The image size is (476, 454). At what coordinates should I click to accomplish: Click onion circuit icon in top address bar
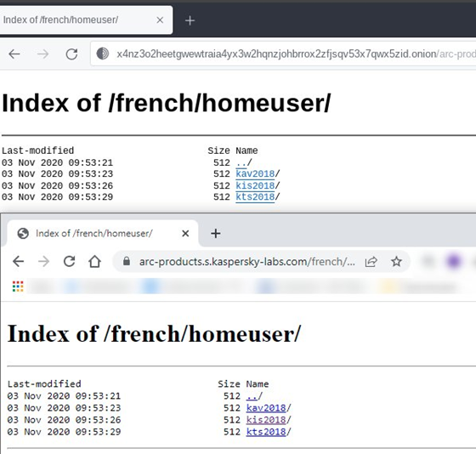click(x=103, y=54)
